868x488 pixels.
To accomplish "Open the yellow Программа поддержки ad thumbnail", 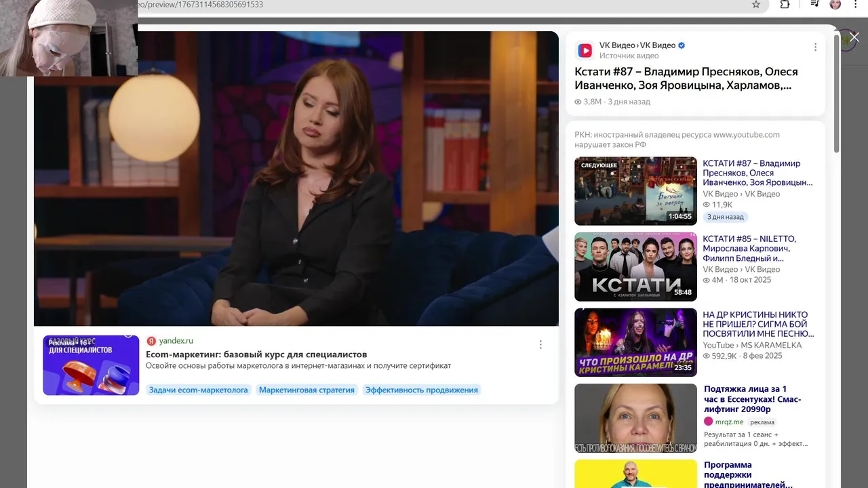I will (x=635, y=474).
